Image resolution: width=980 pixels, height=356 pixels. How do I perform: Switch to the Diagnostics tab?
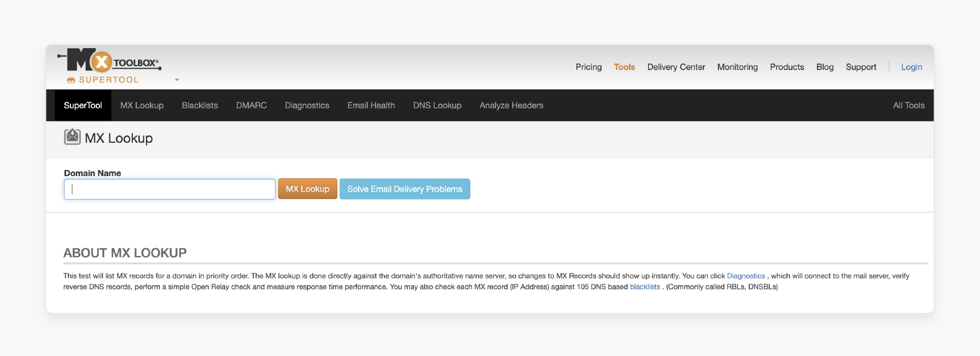pos(307,106)
